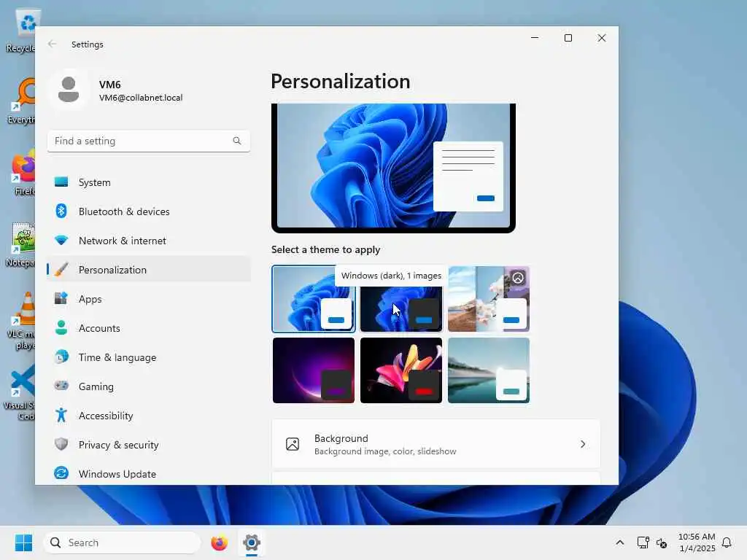The image size is (747, 560).
Task: Open the notifications bell
Action: 727,542
